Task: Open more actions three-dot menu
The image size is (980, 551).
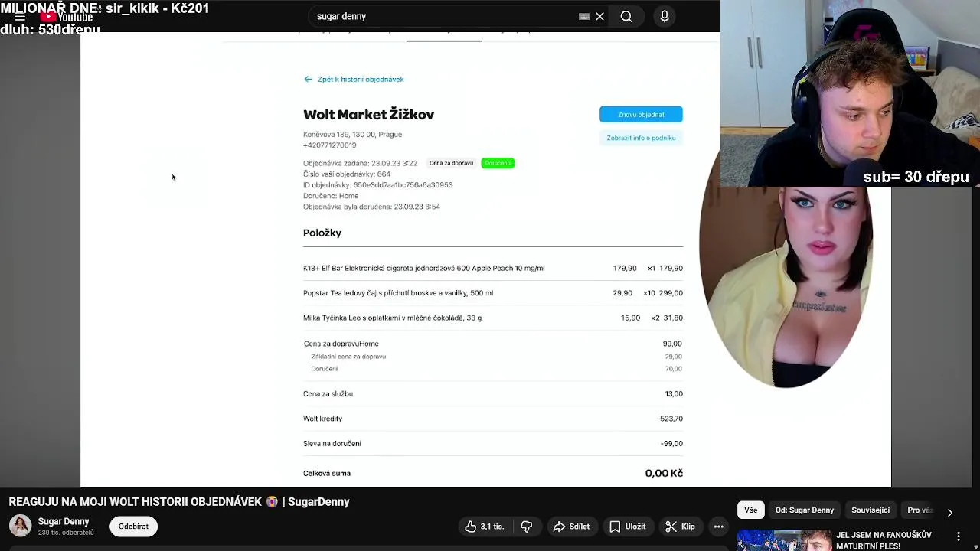Action: point(719,527)
